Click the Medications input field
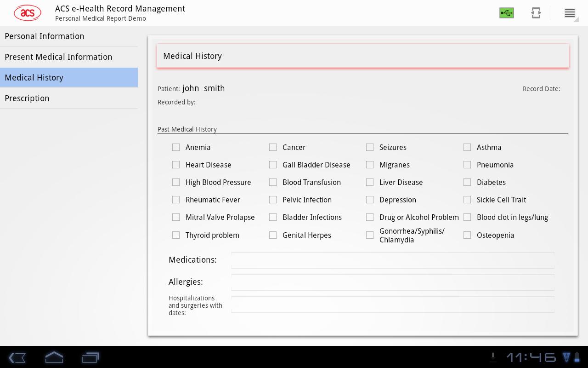588x368 pixels. (x=392, y=260)
